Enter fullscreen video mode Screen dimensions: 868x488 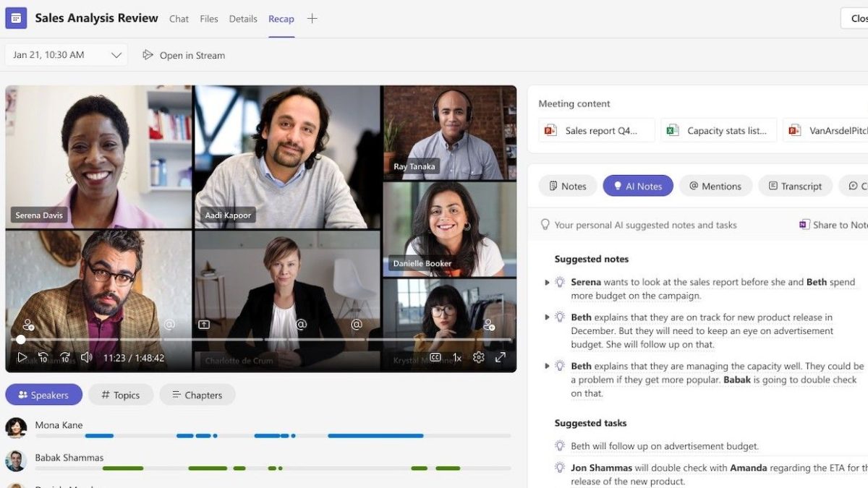click(x=501, y=357)
